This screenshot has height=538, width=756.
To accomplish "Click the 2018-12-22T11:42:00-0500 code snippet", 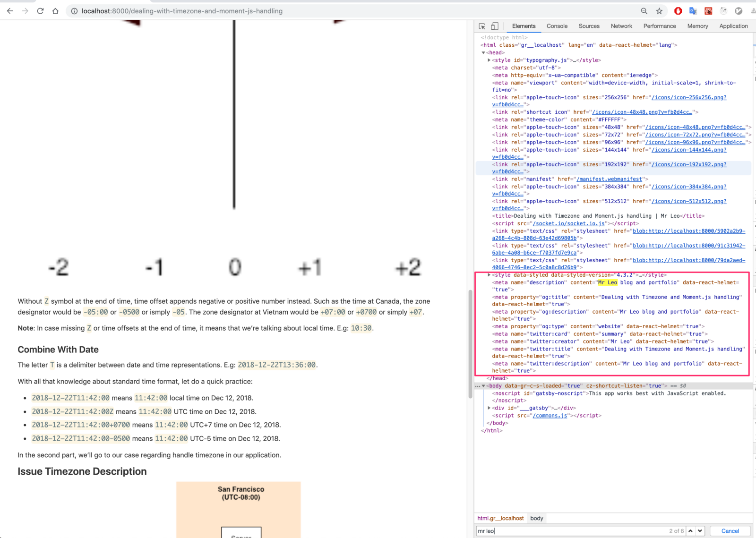I will click(81, 439).
